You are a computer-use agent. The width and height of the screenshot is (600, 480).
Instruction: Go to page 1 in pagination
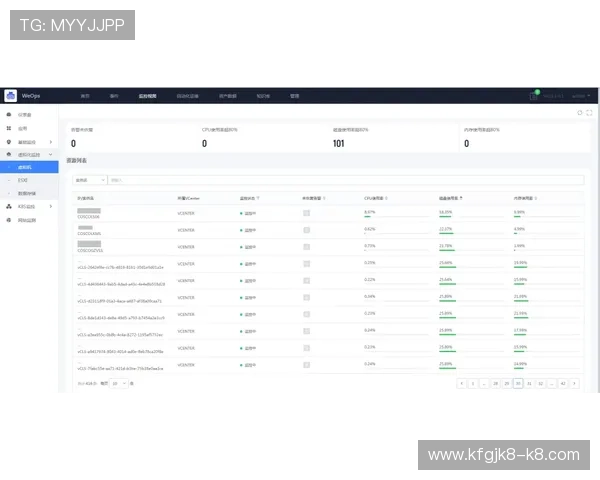(x=472, y=383)
